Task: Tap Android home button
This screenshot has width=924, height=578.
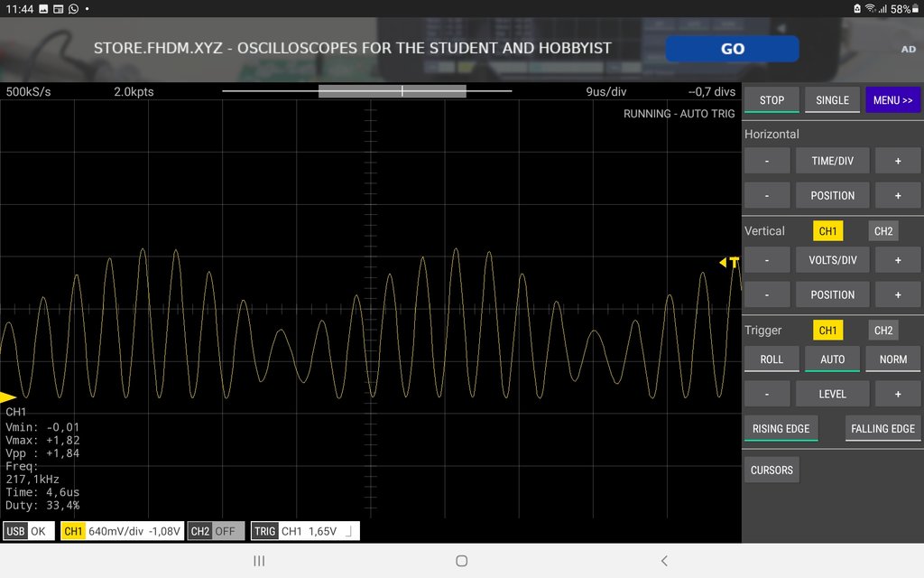Action: [461, 560]
